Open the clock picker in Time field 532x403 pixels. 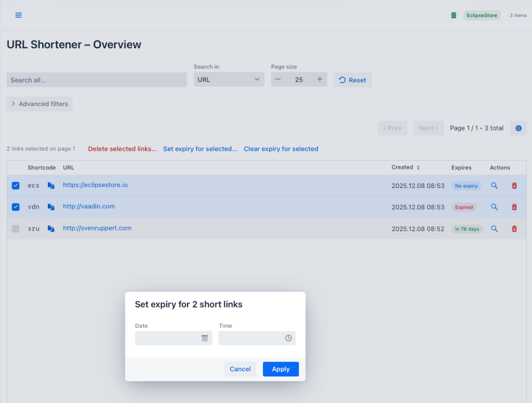pos(289,338)
